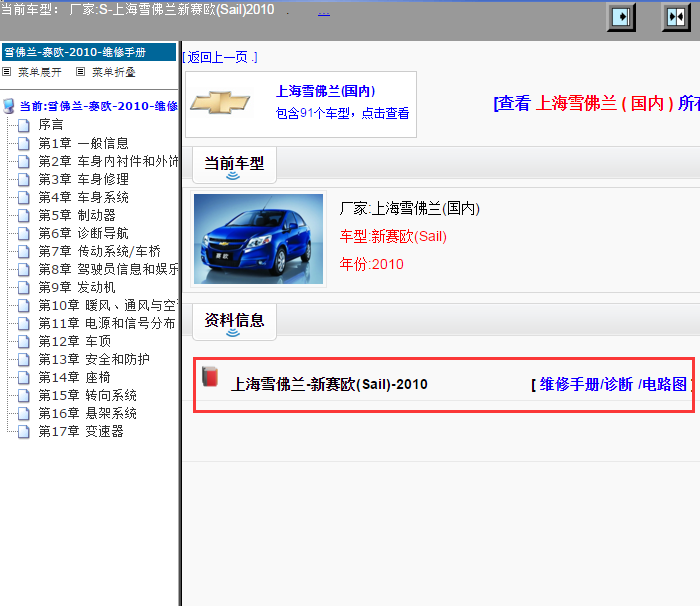
Task: Click the 返回上一页 link
Action: click(x=220, y=57)
